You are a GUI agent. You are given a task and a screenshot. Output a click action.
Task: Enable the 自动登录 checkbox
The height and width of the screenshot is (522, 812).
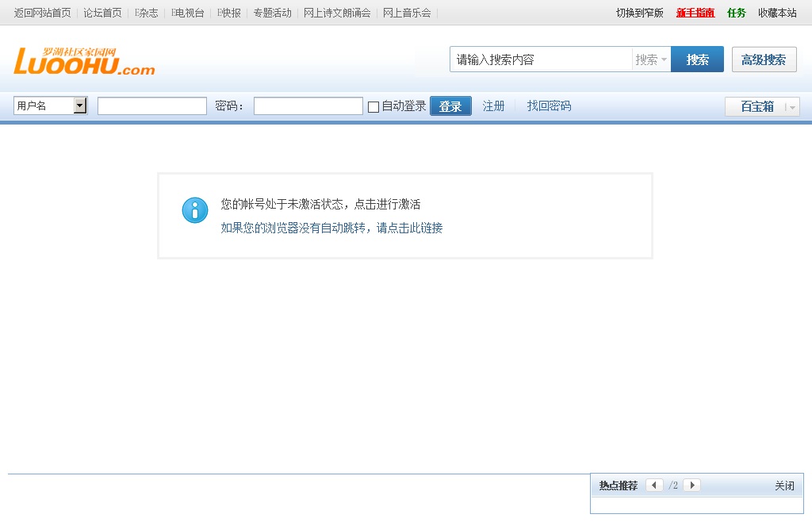(x=373, y=107)
